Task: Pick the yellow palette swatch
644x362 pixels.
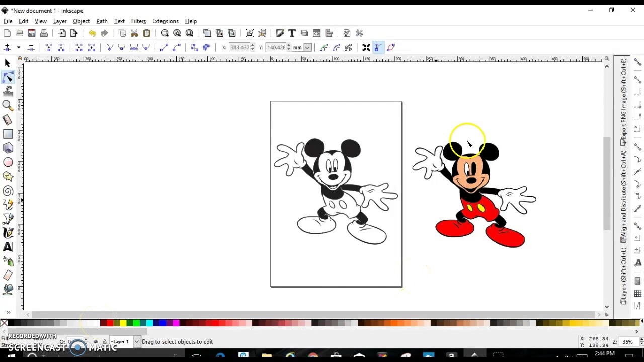Action: [123, 323]
